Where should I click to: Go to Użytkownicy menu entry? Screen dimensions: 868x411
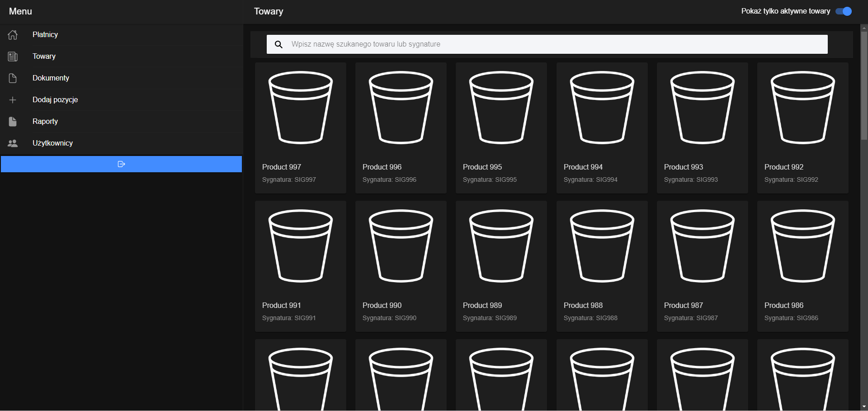52,143
